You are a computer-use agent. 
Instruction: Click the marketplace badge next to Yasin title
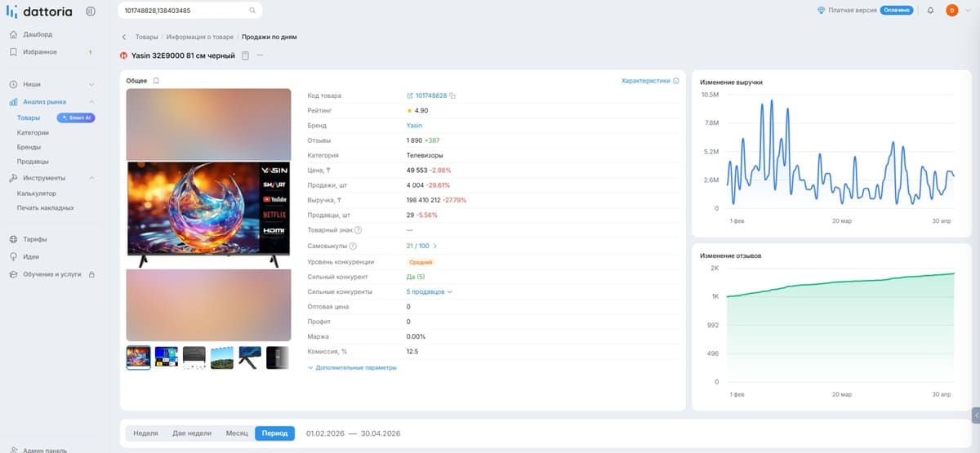click(x=124, y=56)
